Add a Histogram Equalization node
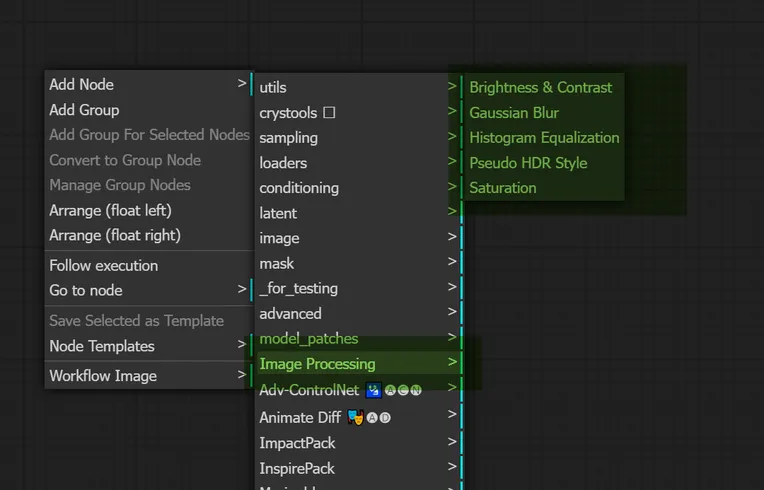The image size is (764, 490). (x=544, y=138)
